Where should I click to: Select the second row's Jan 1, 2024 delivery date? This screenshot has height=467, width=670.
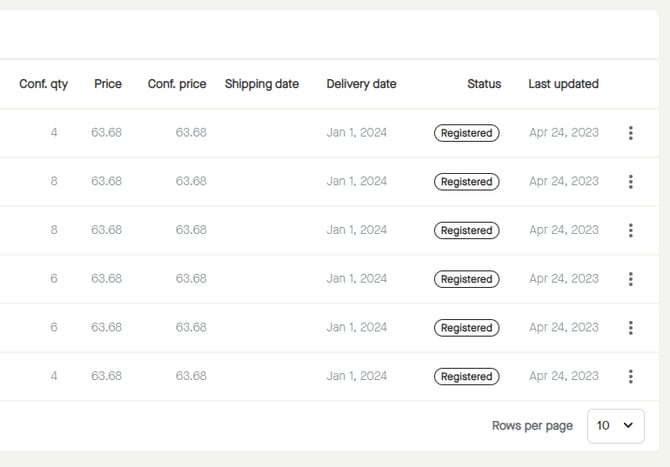tap(356, 181)
